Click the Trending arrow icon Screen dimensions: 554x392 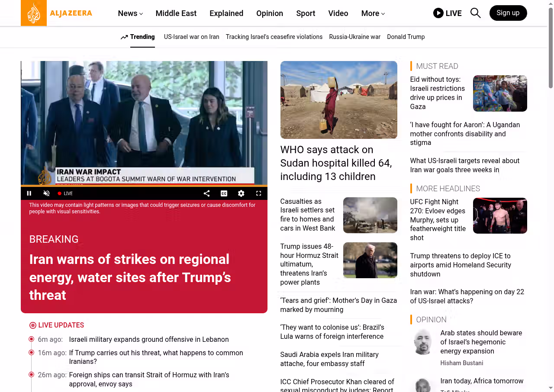click(124, 37)
